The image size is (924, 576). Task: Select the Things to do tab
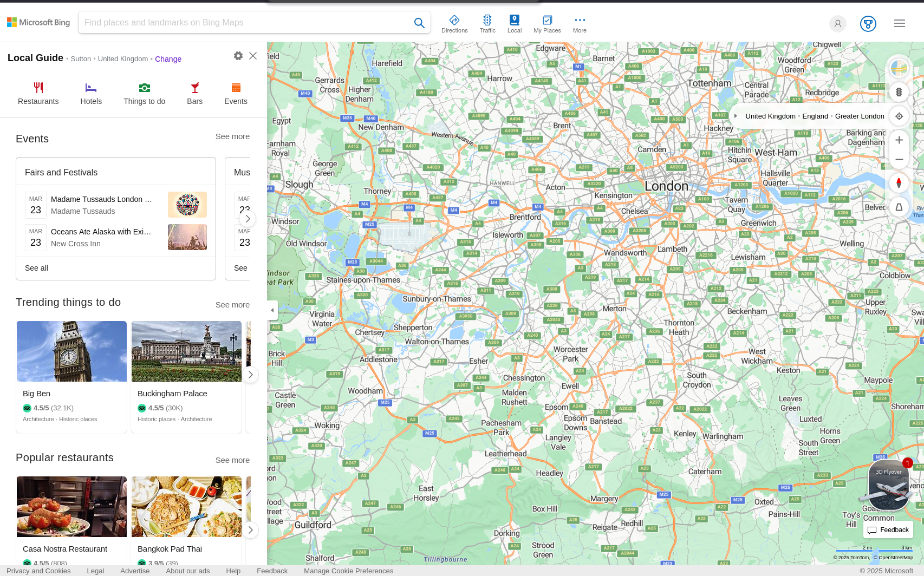coord(144,94)
